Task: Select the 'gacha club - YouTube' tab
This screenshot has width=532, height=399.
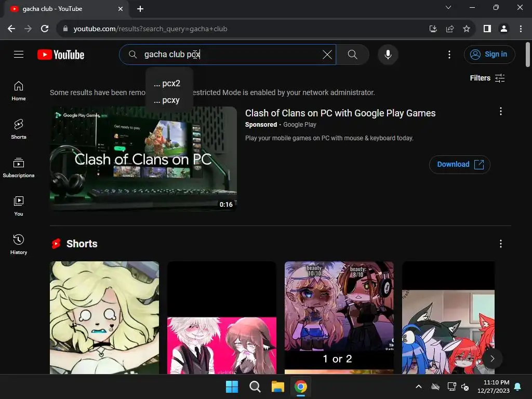Action: pos(66,9)
